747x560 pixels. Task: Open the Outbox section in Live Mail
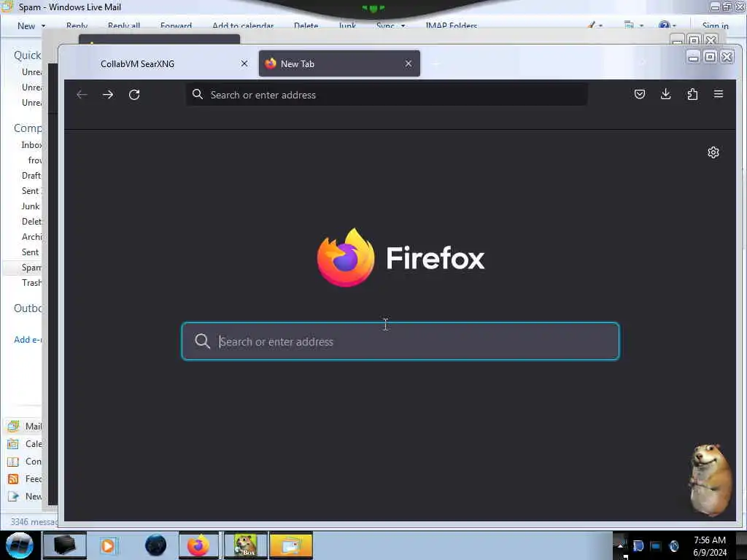coord(28,308)
